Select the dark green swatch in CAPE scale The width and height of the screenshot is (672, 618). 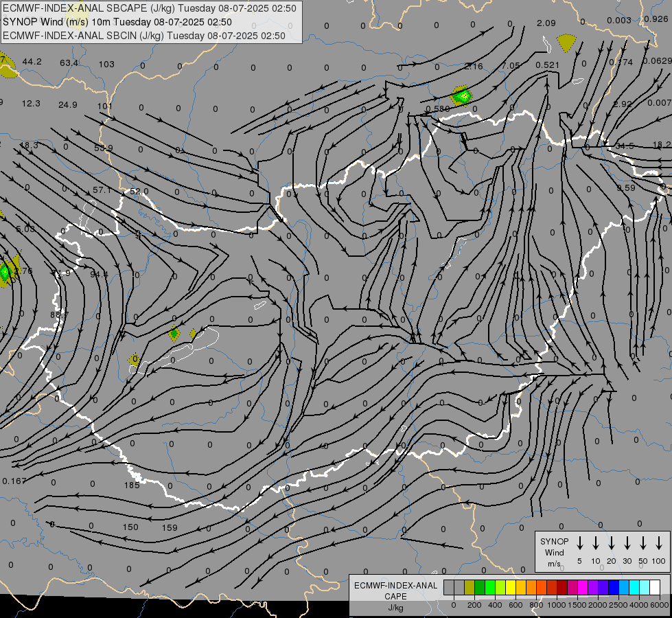(x=480, y=588)
